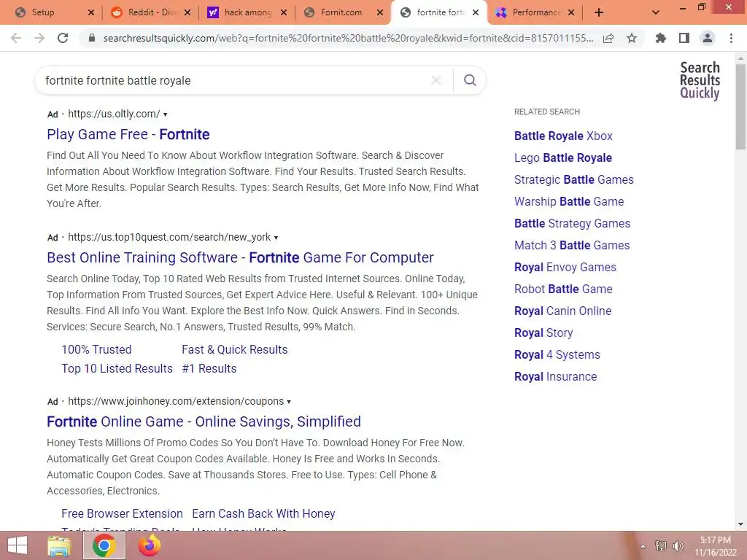Open related search Strategic Battle Games
Screen dimensions: 747x560
click(574, 180)
